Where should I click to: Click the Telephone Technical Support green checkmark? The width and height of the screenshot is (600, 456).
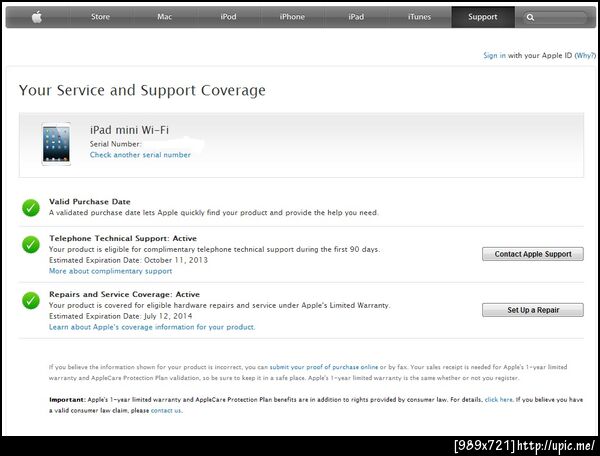[x=31, y=244]
